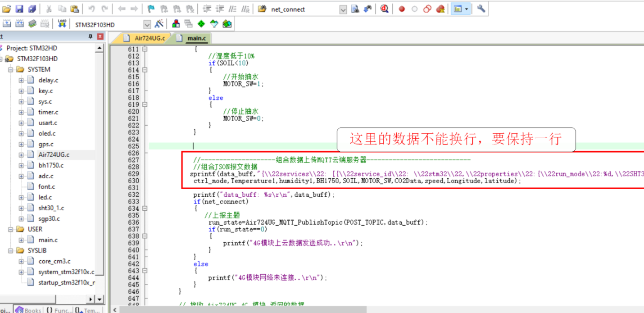Launch the Pack Installer icon

tap(227, 24)
